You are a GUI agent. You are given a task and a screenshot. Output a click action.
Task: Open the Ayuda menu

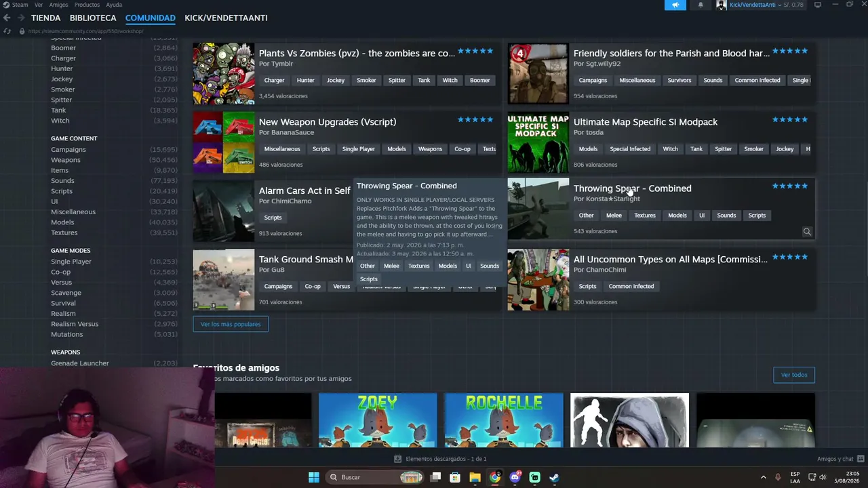click(114, 5)
